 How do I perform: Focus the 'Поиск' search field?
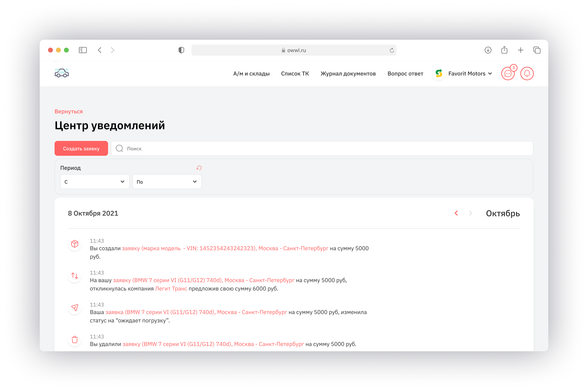[x=322, y=148]
